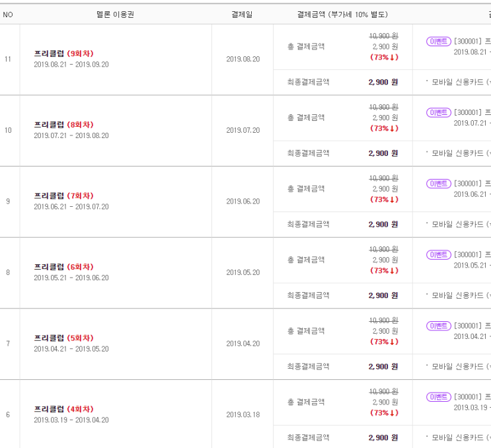Click the 결제일 column header
491x448 pixels.
click(242, 15)
